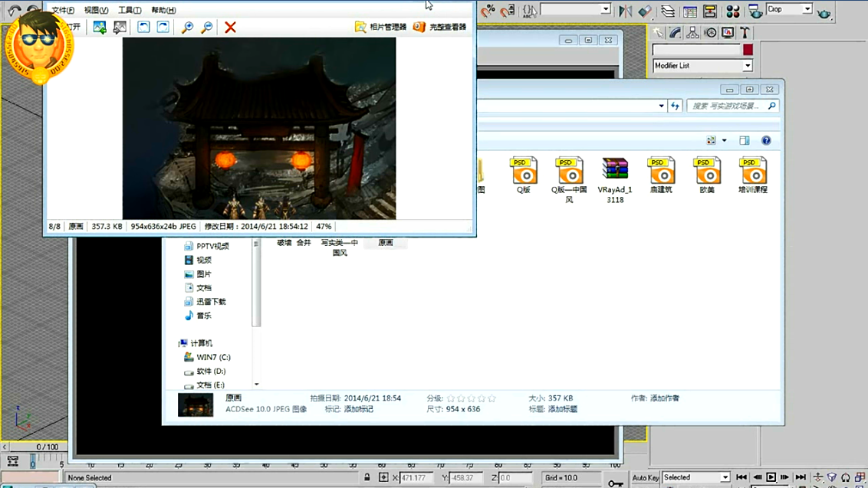The height and width of the screenshot is (488, 868).
Task: Open Render Setup in 3ds Max
Action: click(x=755, y=11)
